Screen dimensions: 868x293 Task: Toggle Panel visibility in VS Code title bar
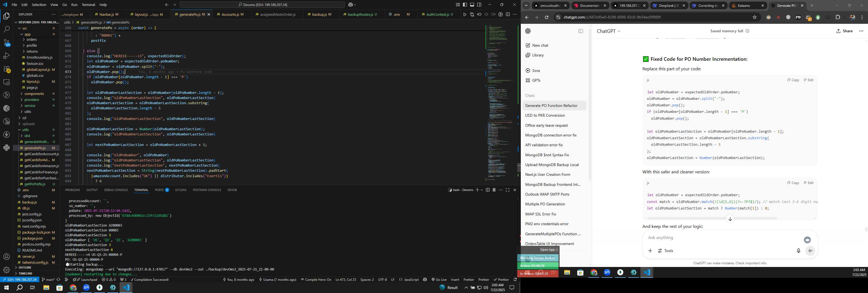pos(472,5)
